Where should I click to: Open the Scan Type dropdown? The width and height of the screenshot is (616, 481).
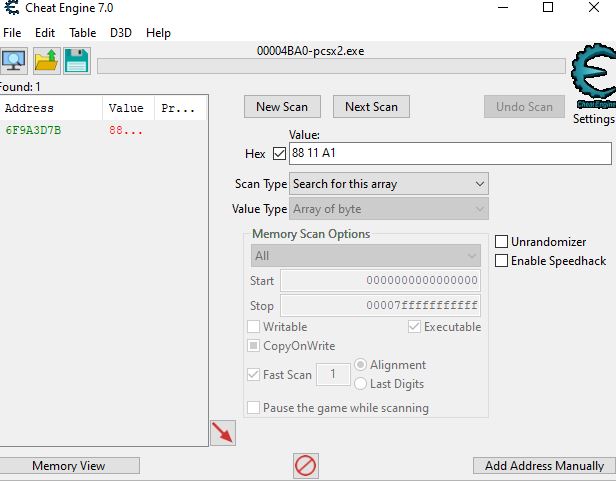click(x=389, y=184)
